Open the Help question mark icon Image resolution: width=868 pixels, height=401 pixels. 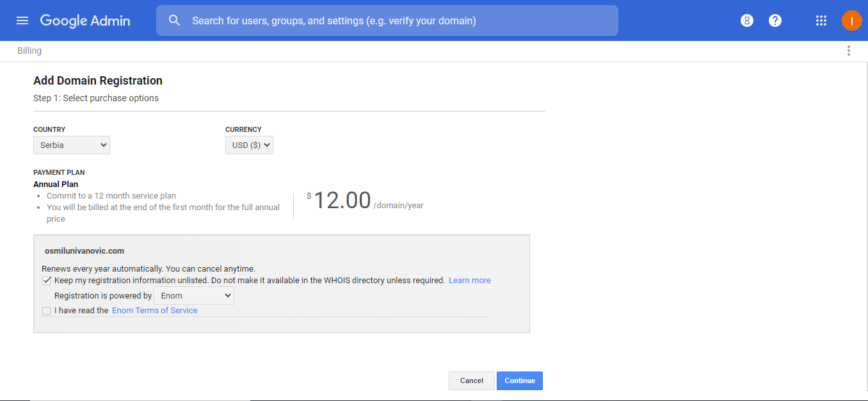point(775,20)
